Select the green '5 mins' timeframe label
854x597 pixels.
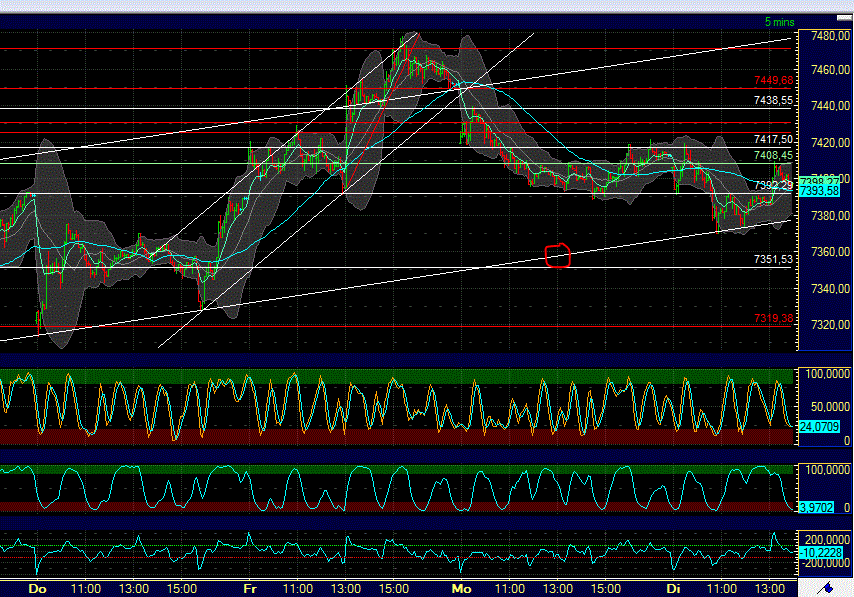(x=779, y=20)
